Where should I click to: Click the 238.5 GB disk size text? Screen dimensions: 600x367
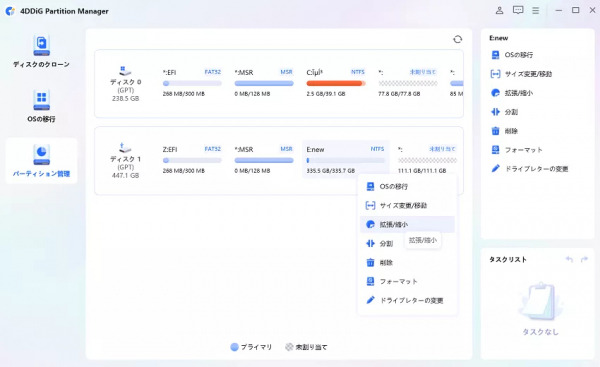click(125, 98)
